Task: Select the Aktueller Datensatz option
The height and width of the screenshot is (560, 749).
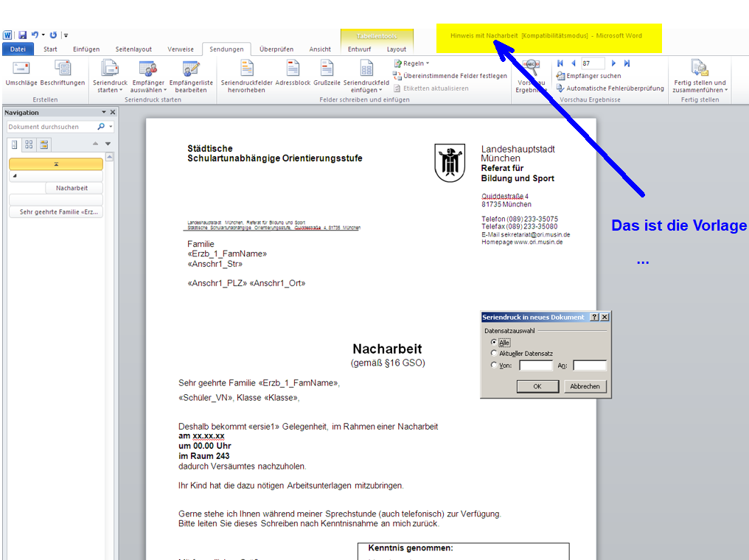Action: 494,354
